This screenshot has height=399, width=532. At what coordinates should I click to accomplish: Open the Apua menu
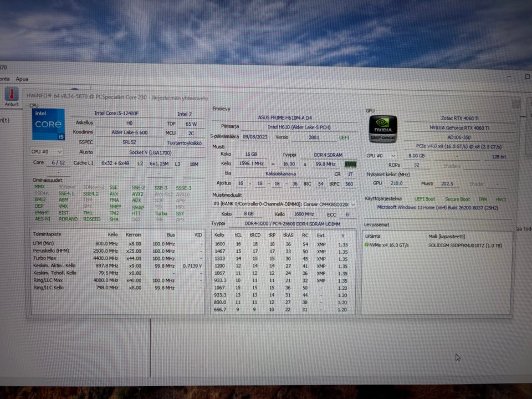pyautogui.click(x=22, y=79)
